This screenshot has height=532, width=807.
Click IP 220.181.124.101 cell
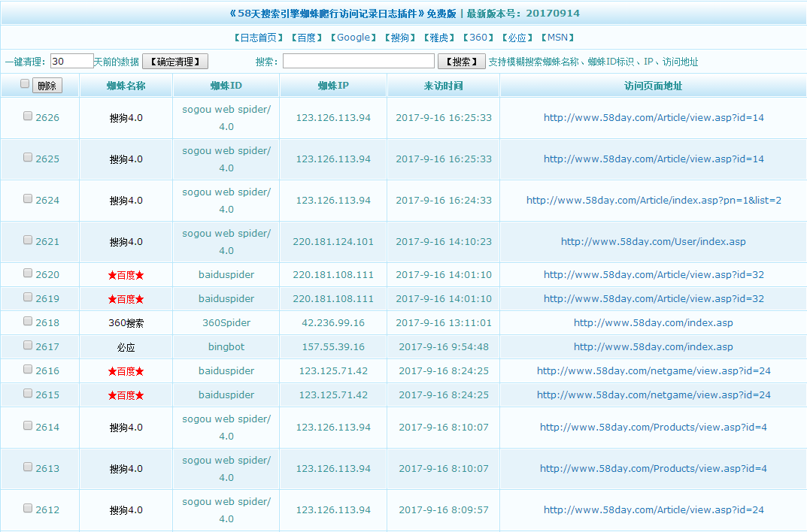(333, 242)
